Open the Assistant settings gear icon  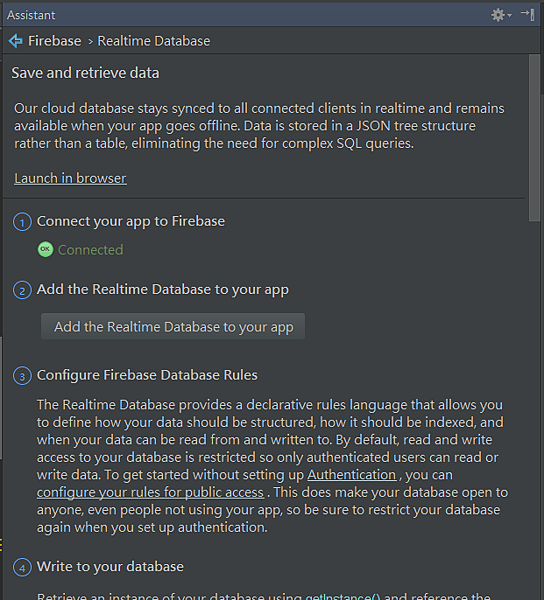coord(498,15)
